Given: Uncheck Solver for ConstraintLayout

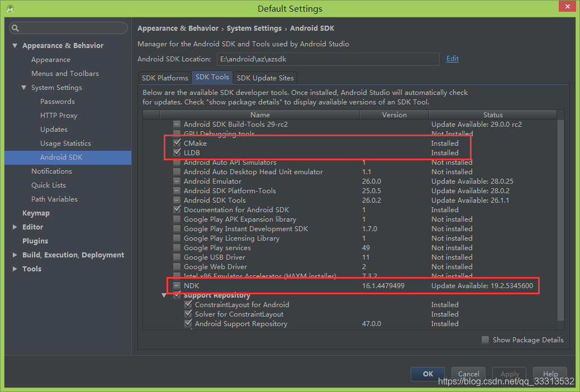Looking at the screenshot, I should (188, 314).
